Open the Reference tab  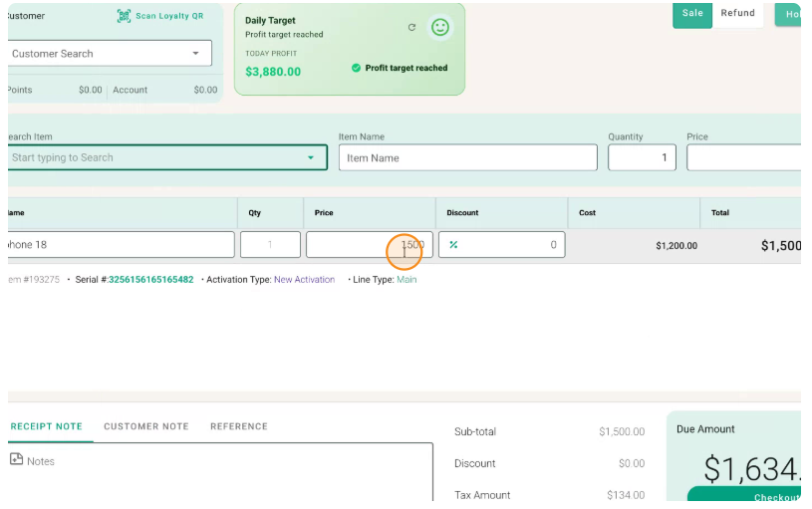pos(239,426)
